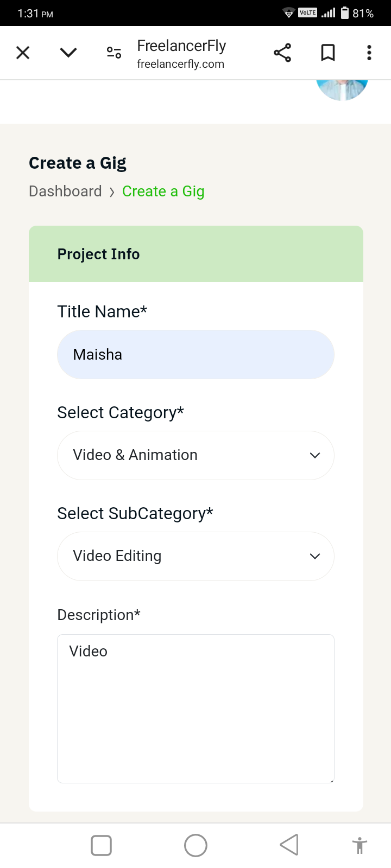Tap the profile avatar picture
The image size is (391, 868).
coord(342,90)
